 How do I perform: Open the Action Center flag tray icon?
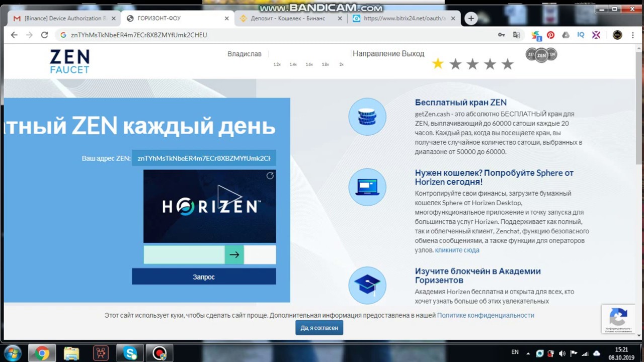pos(573,353)
